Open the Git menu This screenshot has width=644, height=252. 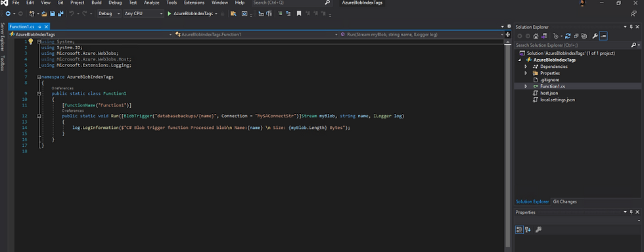[60, 3]
